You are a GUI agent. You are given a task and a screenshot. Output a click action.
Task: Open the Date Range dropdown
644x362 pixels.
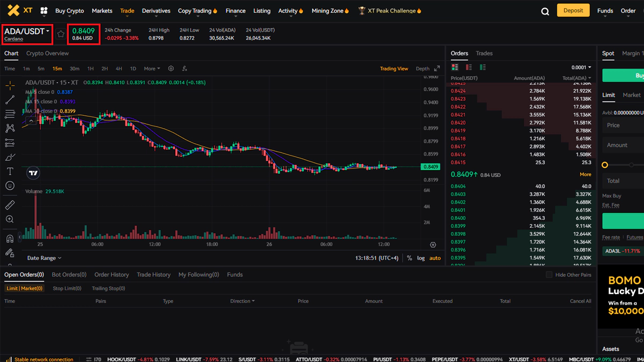tap(44, 258)
